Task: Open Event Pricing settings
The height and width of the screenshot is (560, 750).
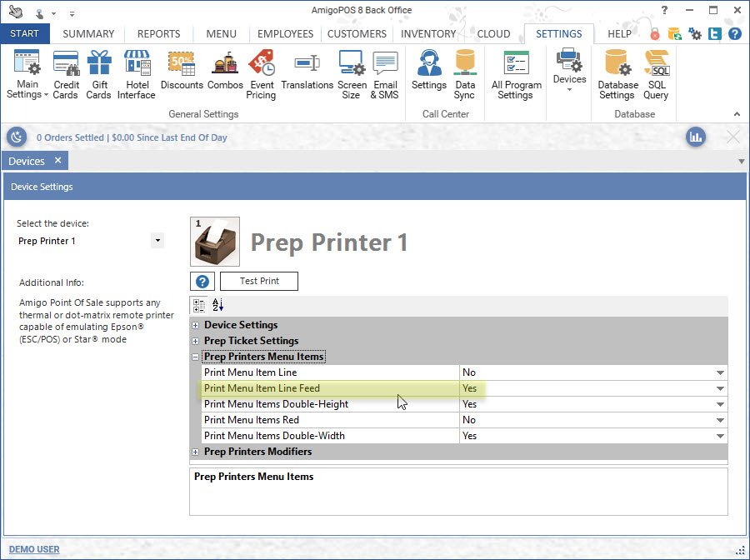Action: (x=261, y=74)
